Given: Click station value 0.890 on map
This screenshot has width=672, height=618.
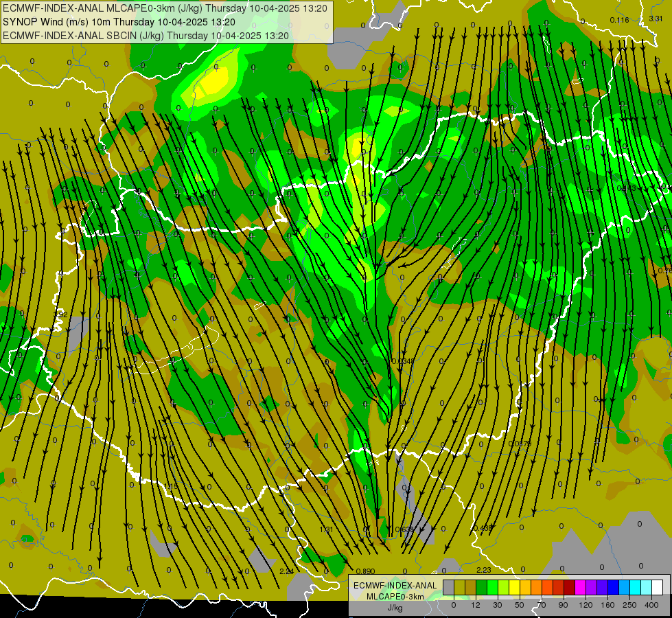Looking at the screenshot, I should coord(366,571).
